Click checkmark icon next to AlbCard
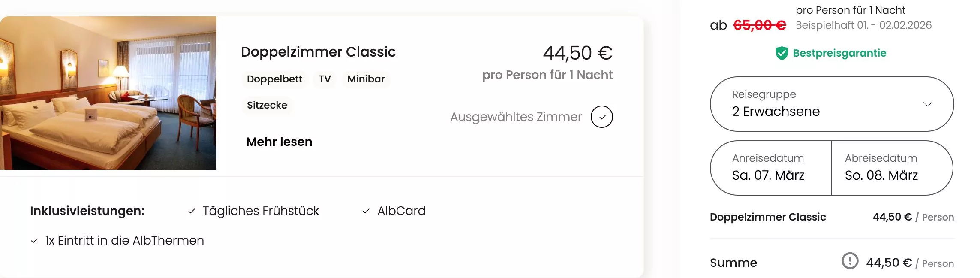 click(366, 211)
